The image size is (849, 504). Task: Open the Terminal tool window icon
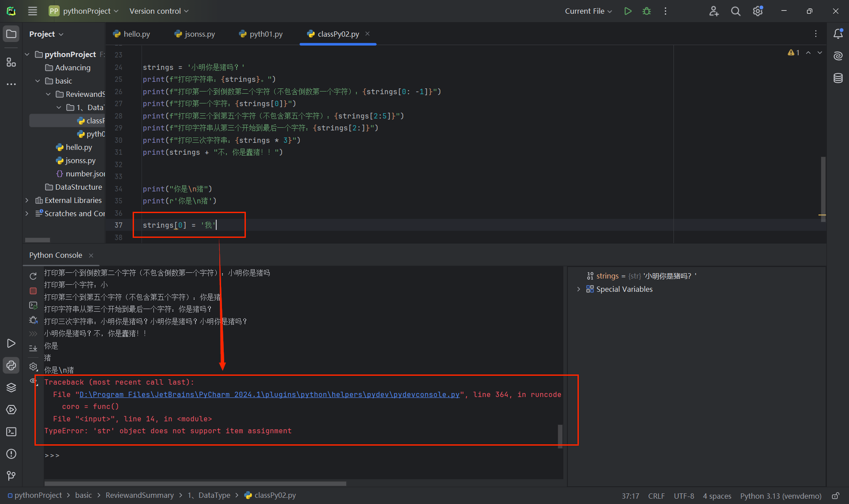coord(11,432)
